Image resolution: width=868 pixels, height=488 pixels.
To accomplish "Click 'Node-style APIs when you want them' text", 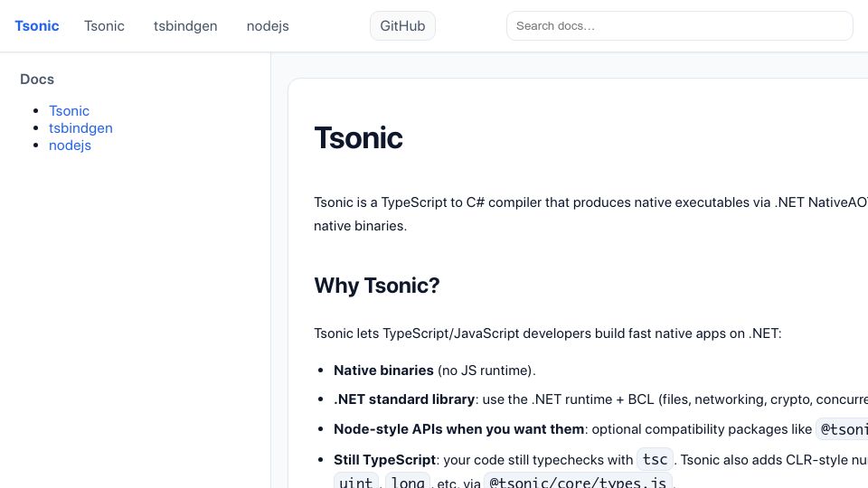I will 459,429.
